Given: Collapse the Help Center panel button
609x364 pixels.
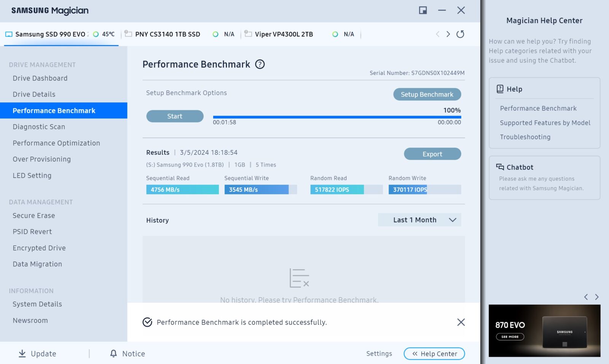Looking at the screenshot, I should [434, 354].
